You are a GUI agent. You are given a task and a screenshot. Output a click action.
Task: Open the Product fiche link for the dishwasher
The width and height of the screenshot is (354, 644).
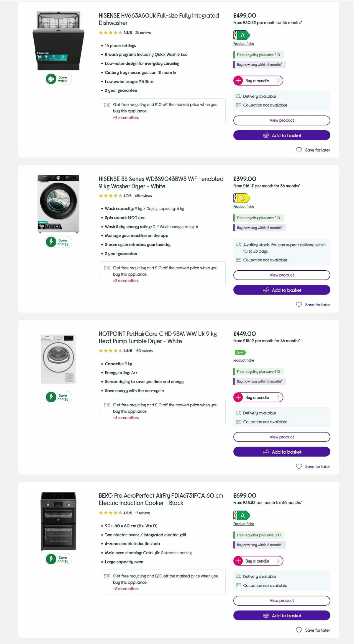[243, 43]
